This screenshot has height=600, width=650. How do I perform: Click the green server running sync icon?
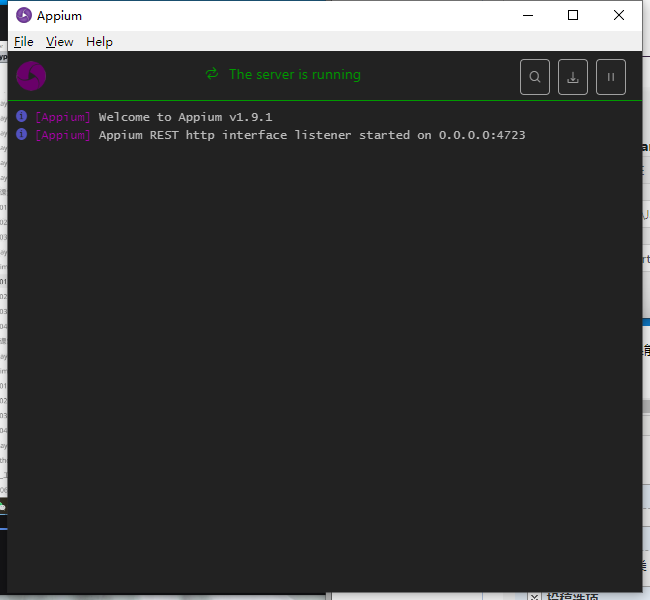coord(212,74)
